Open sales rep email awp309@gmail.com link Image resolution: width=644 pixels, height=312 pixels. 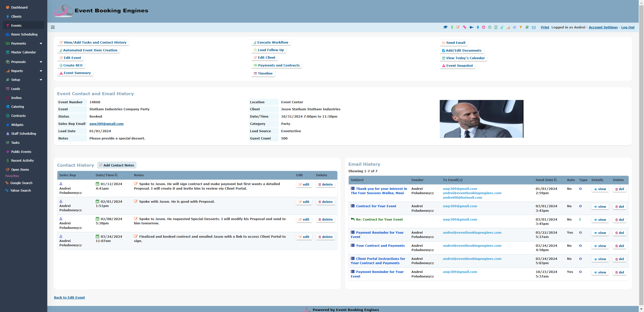click(106, 124)
